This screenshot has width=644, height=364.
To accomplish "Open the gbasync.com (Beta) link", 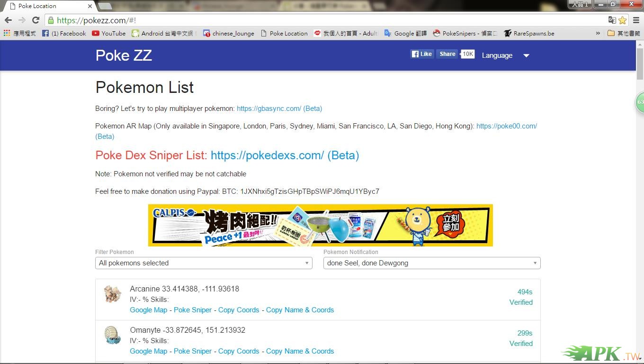I will click(279, 109).
